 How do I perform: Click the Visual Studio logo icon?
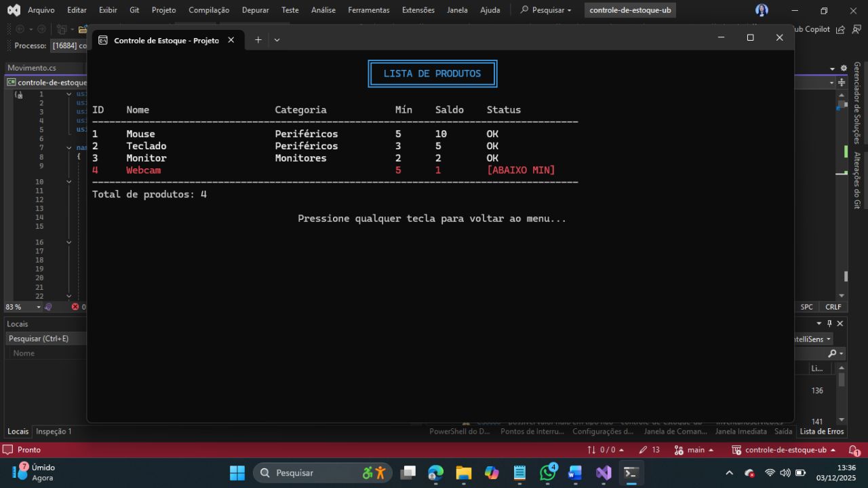pos(14,10)
